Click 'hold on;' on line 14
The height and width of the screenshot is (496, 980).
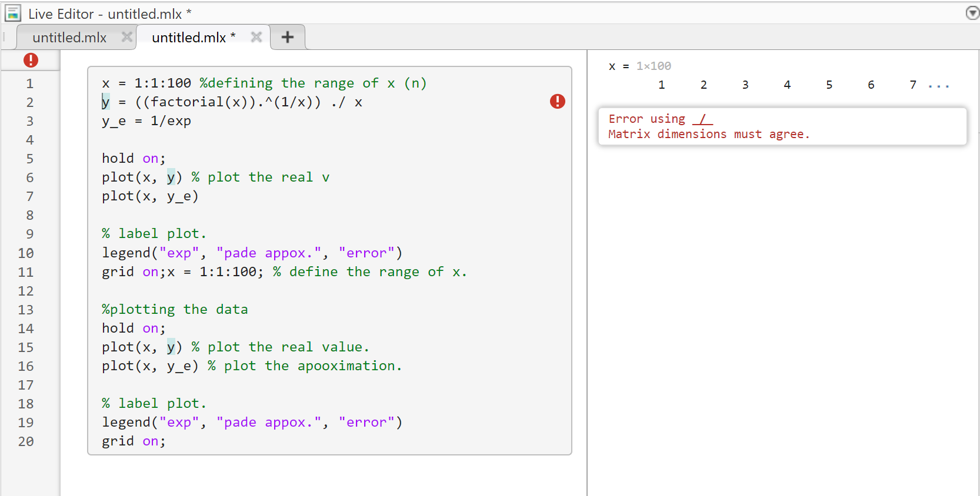click(134, 329)
